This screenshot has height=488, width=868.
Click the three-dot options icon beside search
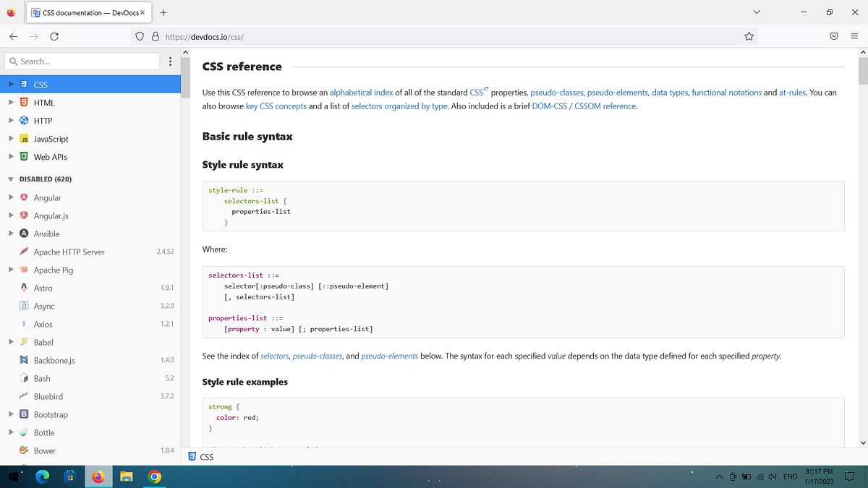(x=171, y=61)
